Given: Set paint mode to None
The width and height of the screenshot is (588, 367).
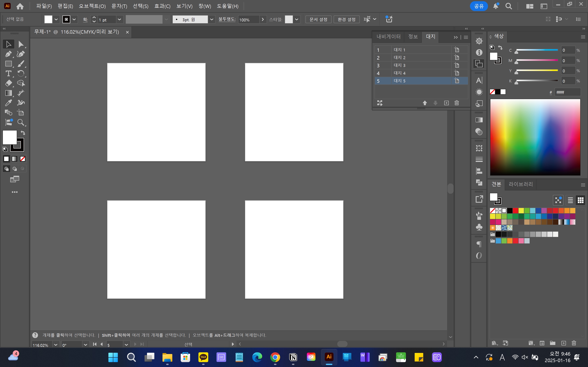Looking at the screenshot, I should point(23,159).
